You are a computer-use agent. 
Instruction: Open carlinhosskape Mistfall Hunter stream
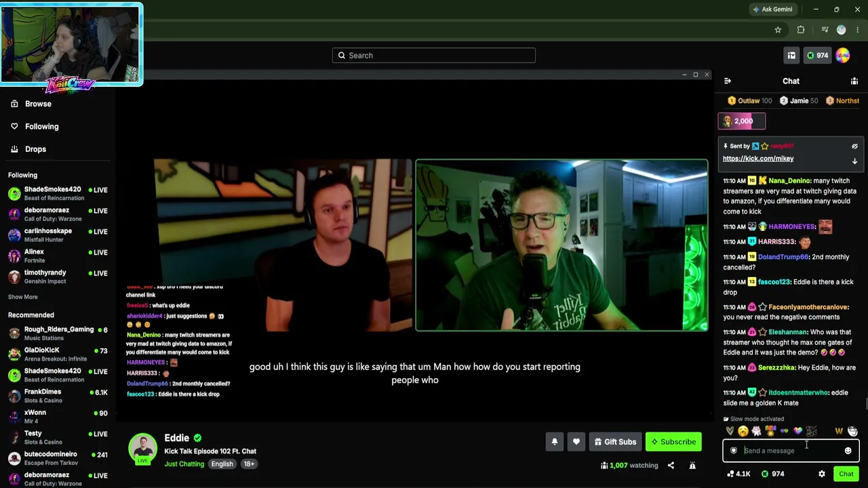coord(58,235)
